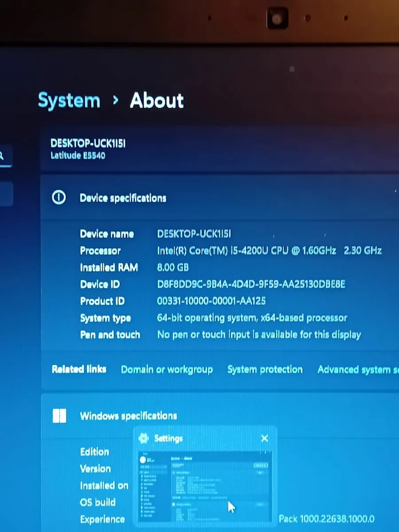Click the Installed on label
This screenshot has width=399, height=532.
104,485
